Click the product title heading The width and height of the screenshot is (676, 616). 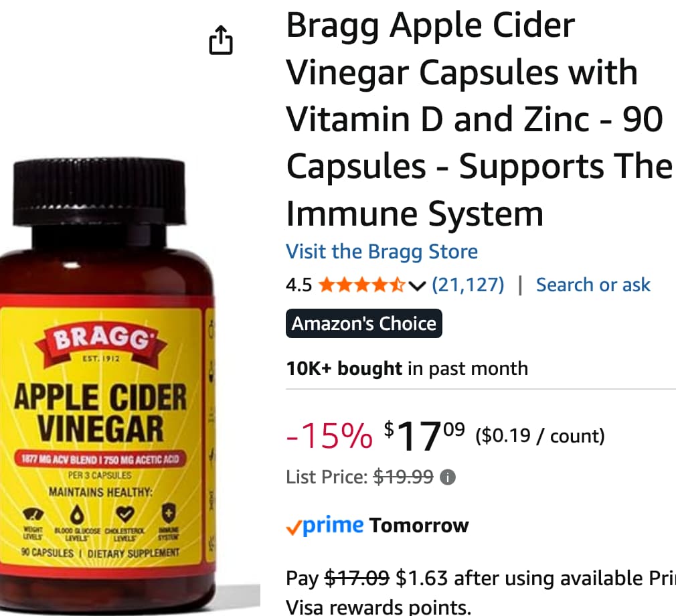tap(479, 119)
